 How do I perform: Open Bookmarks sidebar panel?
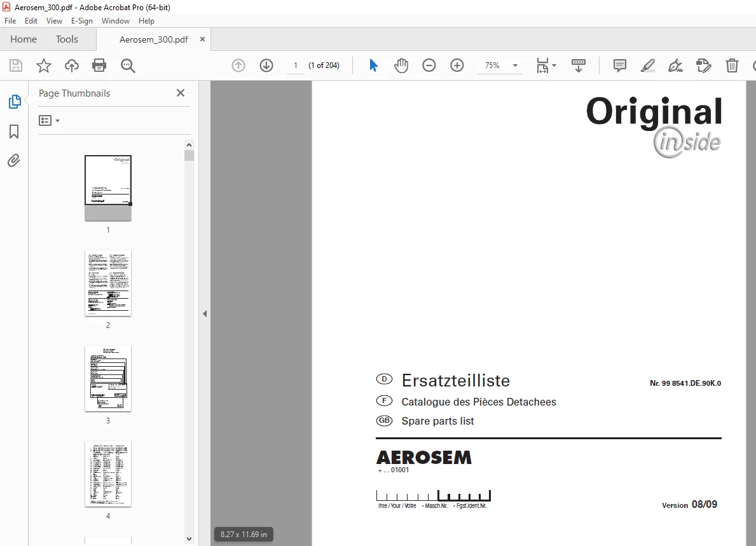[14, 132]
